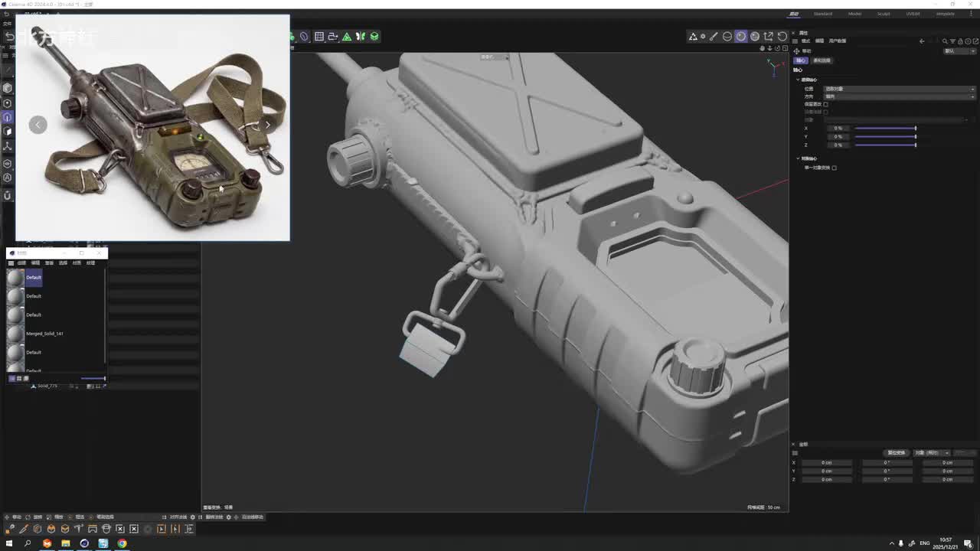Viewport: 980px width, 551px height.
Task: Switch to the Standard layout tab
Action: (822, 14)
